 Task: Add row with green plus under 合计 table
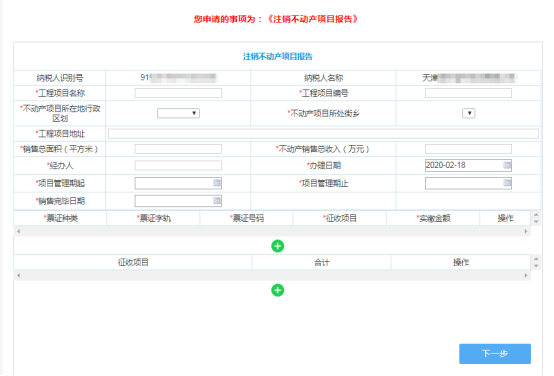278,290
